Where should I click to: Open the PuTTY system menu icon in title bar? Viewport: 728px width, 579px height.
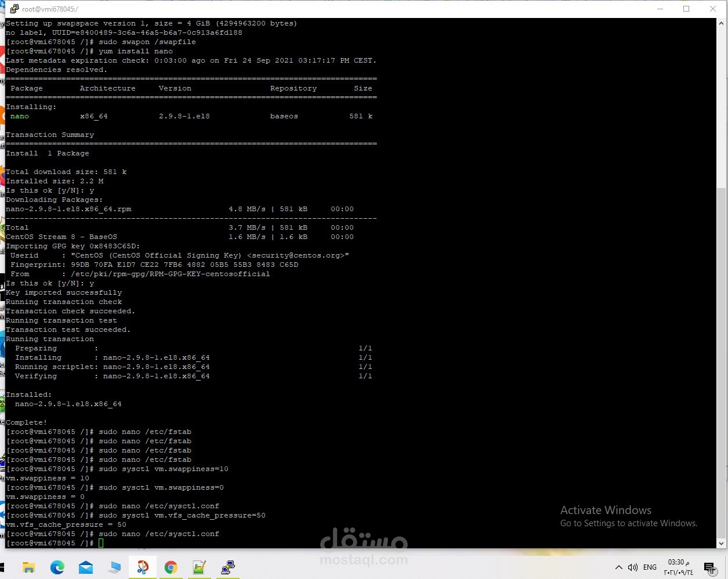click(x=15, y=9)
